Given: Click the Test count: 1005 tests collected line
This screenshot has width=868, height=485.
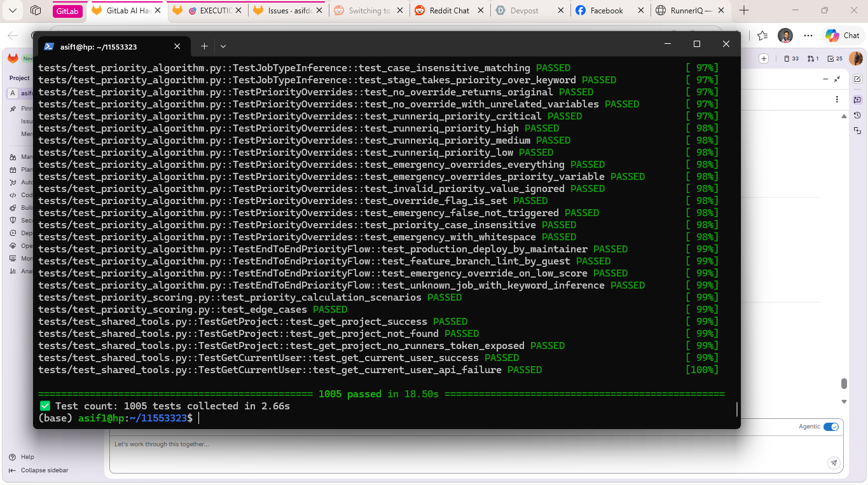Looking at the screenshot, I should pos(165,406).
